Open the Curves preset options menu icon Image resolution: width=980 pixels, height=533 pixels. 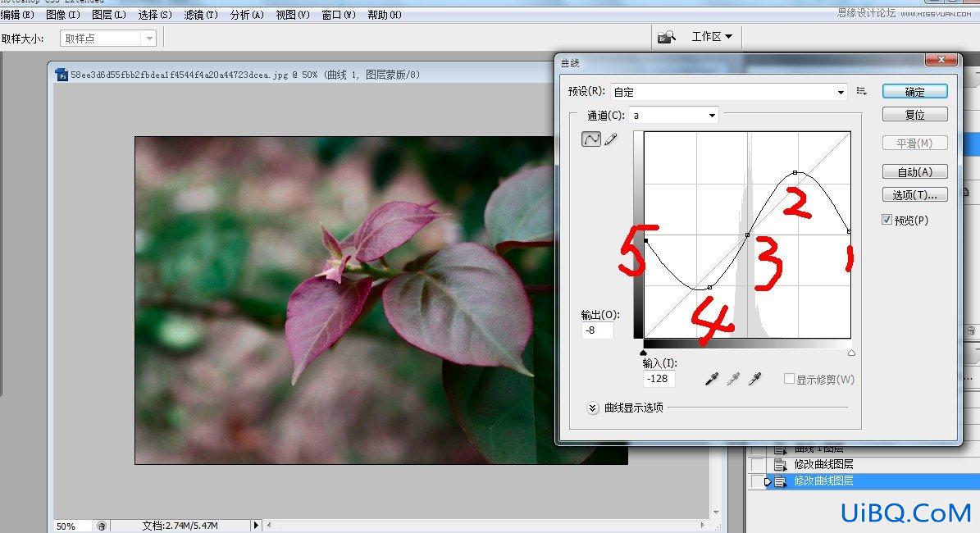pos(862,91)
